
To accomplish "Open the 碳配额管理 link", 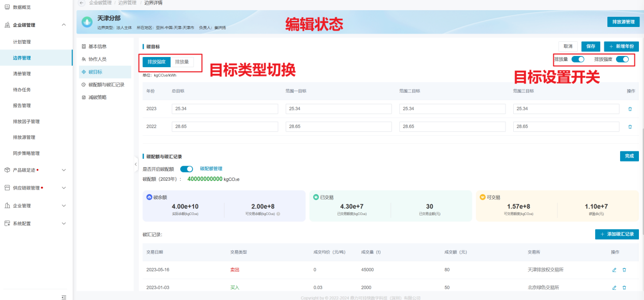I will point(211,169).
